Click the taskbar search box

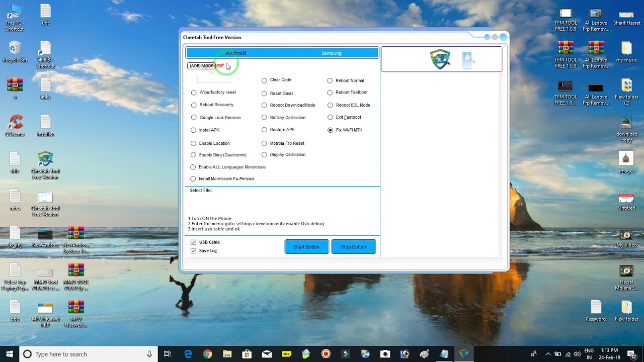coord(89,354)
